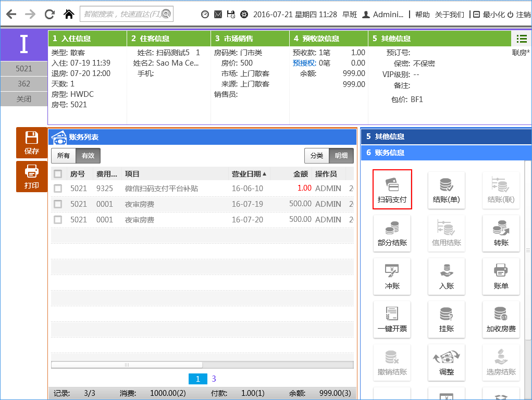Click the 转账 transfer icon
This screenshot has width=532, height=400.
(x=501, y=233)
